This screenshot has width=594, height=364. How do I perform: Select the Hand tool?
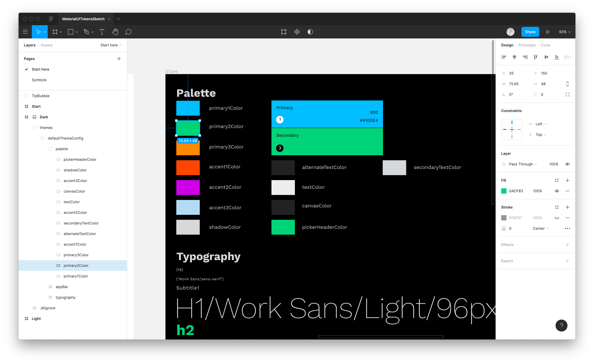click(115, 32)
